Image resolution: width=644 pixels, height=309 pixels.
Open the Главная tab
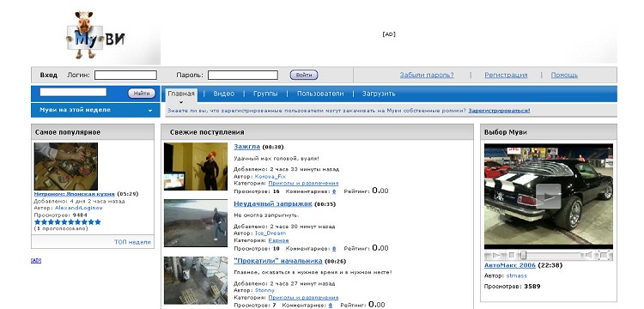(x=181, y=94)
